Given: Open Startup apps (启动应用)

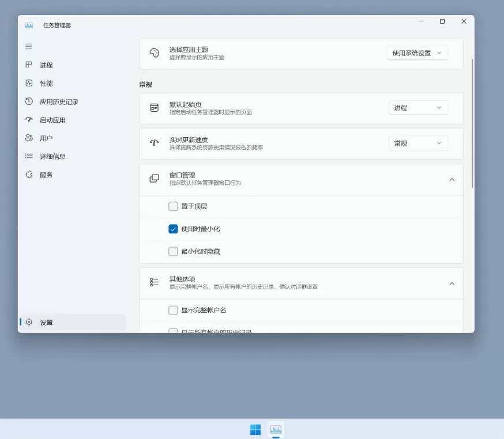Looking at the screenshot, I should pos(51,120).
